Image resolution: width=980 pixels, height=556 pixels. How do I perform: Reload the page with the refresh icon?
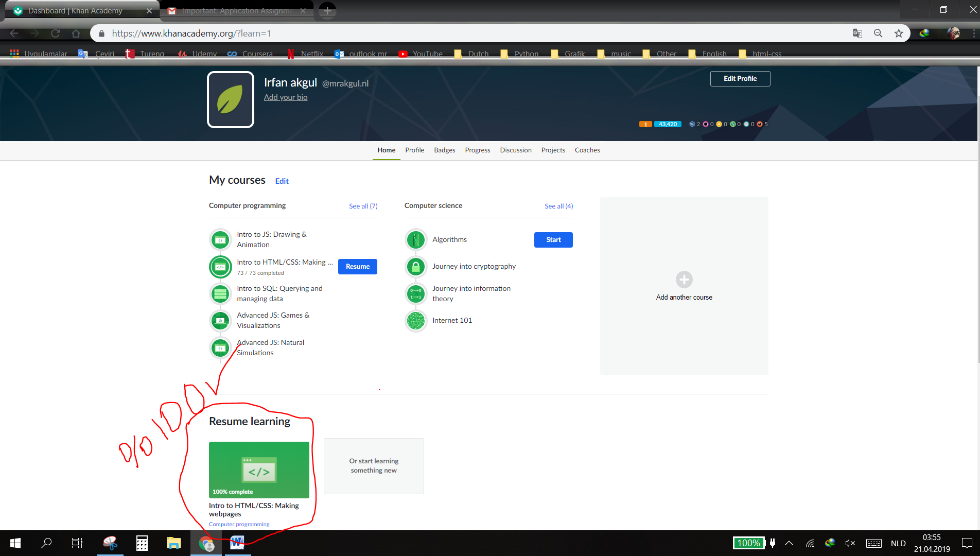tap(55, 33)
